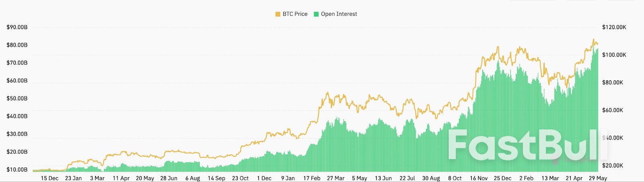The height and width of the screenshot is (182, 644).
Task: Click the 28 Jun x-axis marker
Action: [x=169, y=178]
